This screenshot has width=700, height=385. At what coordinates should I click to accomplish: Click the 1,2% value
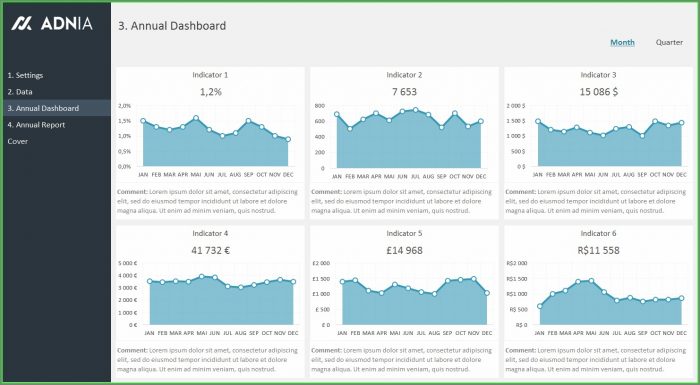pos(211,92)
